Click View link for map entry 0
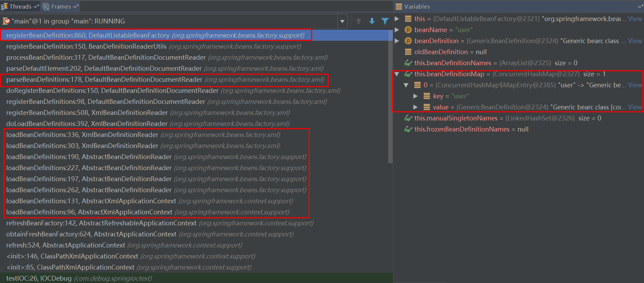The image size is (644, 283). [635, 85]
